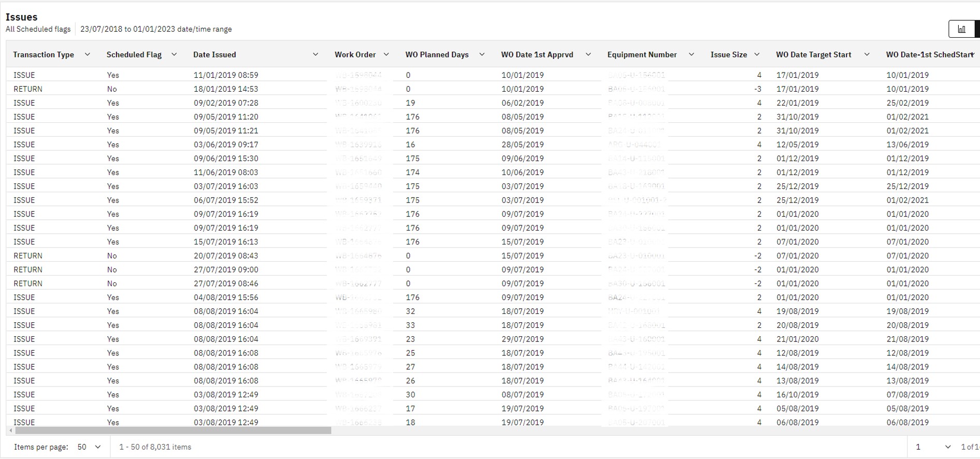Click the date/time range summary text
Viewport: 980px width, 459px height.
pos(156,30)
